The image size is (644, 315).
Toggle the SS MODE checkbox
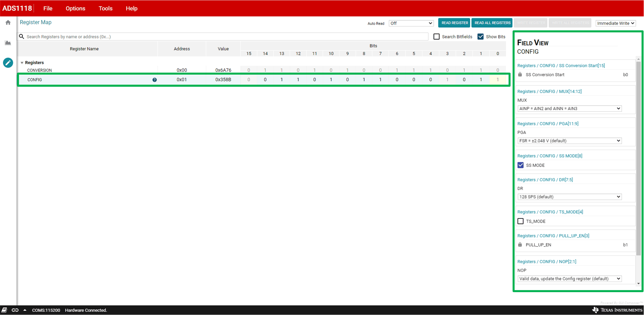(520, 165)
